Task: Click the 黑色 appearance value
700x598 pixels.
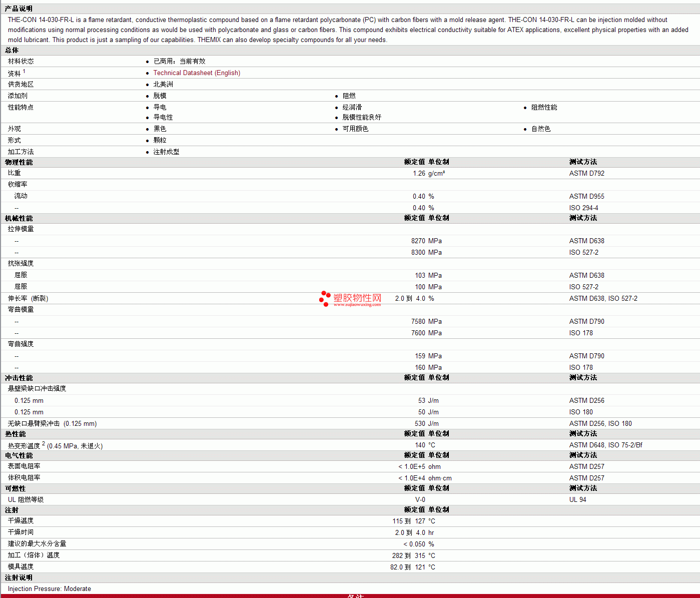Action: (x=160, y=129)
